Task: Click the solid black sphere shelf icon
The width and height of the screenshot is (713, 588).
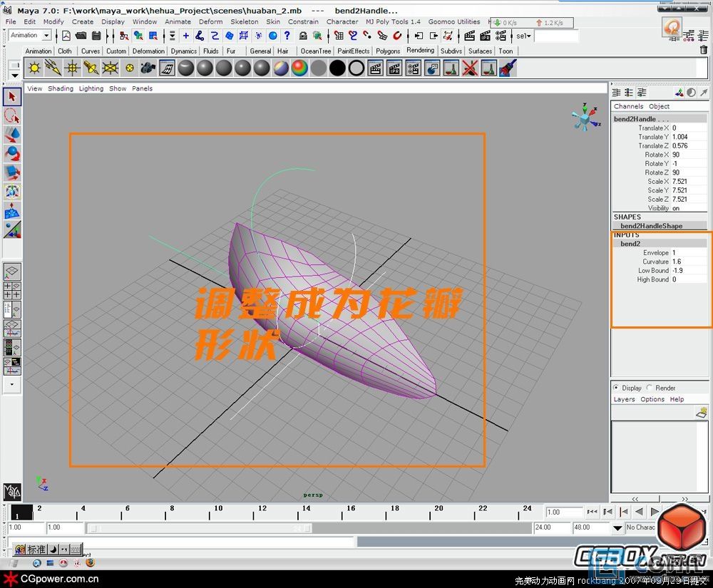Action: coord(337,68)
